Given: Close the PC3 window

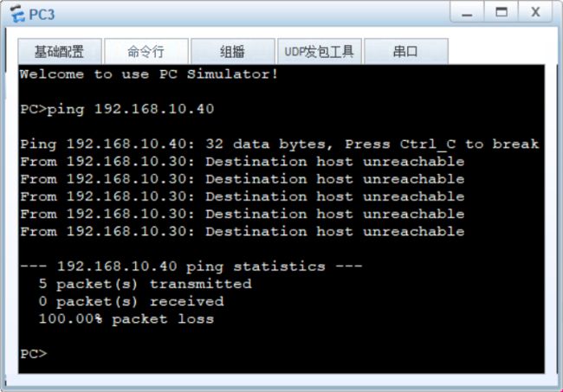Looking at the screenshot, I should pos(535,13).
